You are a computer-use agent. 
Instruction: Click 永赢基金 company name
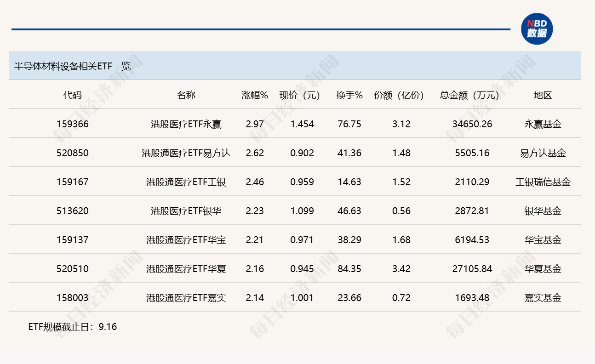tap(543, 124)
